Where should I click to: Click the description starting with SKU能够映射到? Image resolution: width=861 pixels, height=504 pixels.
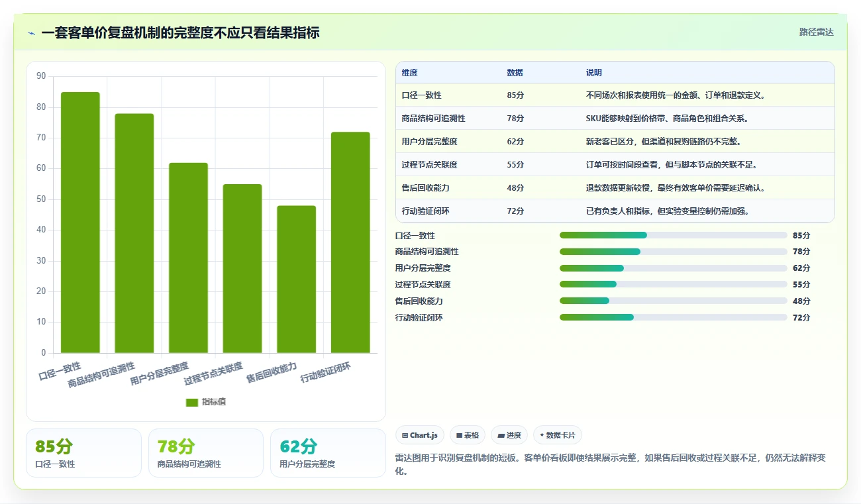[668, 119]
